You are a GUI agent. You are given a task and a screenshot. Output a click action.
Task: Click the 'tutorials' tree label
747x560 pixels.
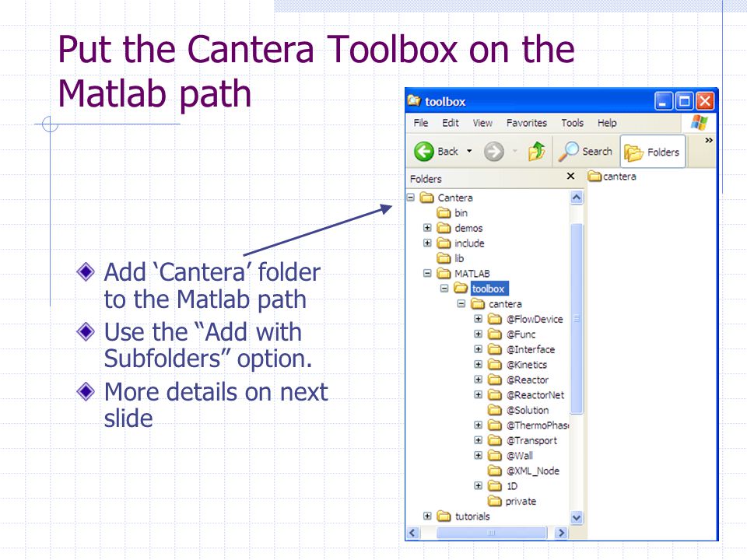[x=472, y=516]
